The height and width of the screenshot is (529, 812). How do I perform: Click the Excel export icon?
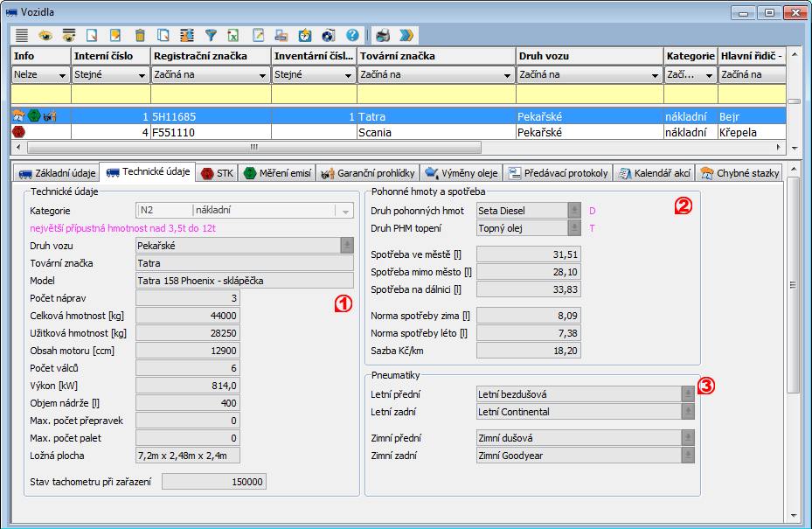(234, 36)
